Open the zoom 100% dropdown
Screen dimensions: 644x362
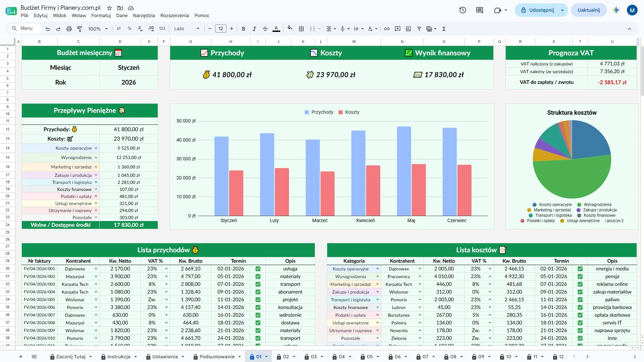[98, 29]
